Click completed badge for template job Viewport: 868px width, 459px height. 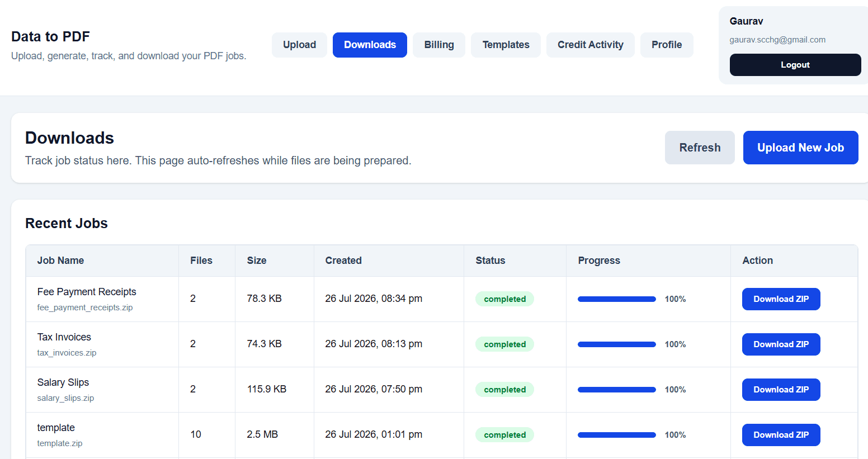coord(504,435)
